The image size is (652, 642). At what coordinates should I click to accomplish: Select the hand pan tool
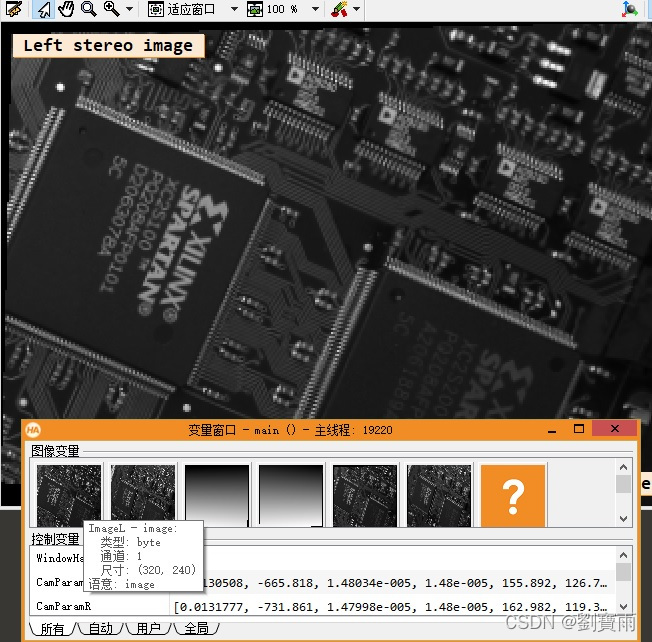(x=66, y=9)
